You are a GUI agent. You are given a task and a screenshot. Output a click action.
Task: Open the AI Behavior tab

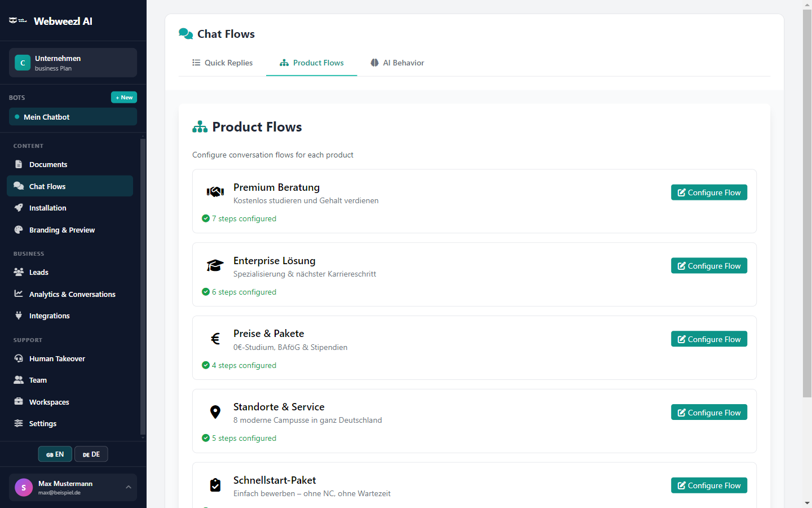397,63
